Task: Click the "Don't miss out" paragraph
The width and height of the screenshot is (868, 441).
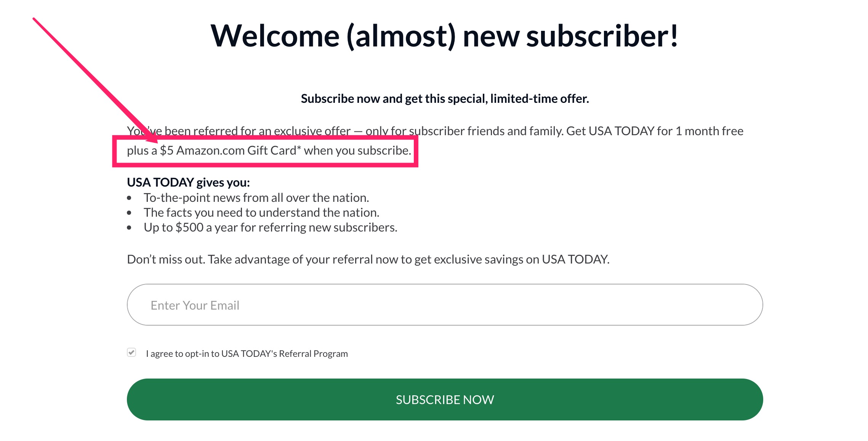Action: click(x=368, y=259)
